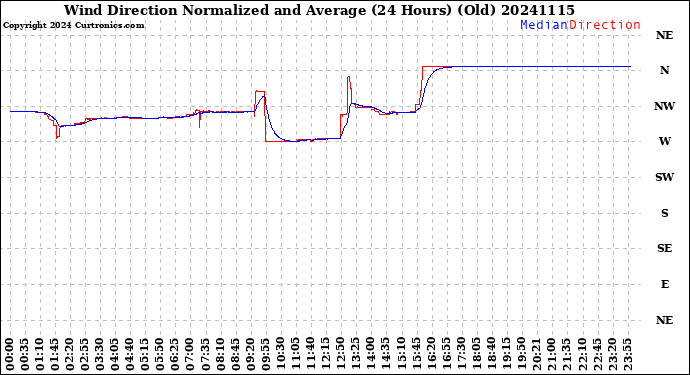The height and width of the screenshot is (375, 690).
Task: Click the W direction axis label
Action: click(664, 141)
